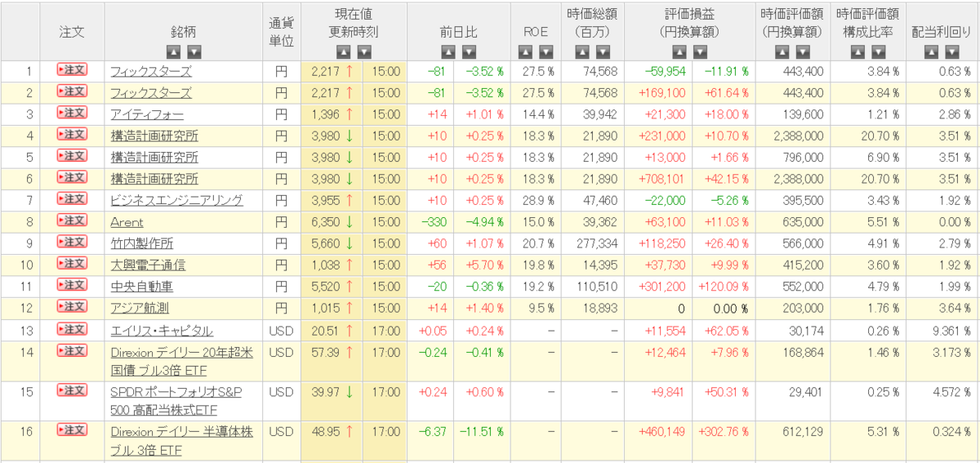Sort 時価総額 column ascending arrow icon
Viewport: 980px width, 463px height.
[581, 51]
